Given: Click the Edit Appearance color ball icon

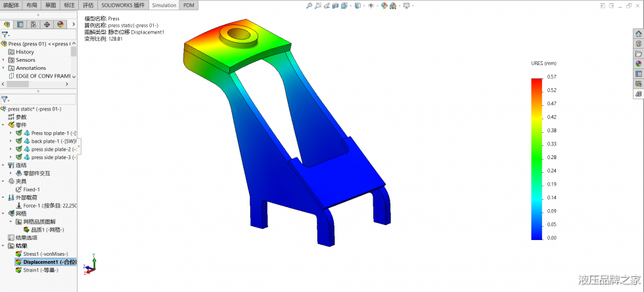Looking at the screenshot, I should 384,6.
